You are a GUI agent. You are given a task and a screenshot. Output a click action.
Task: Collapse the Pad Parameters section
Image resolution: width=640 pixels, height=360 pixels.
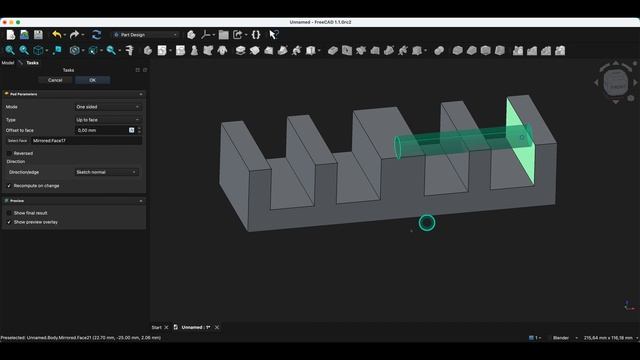141,94
